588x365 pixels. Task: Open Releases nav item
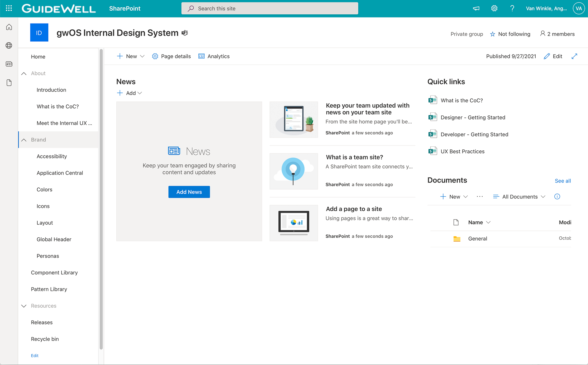click(x=42, y=322)
